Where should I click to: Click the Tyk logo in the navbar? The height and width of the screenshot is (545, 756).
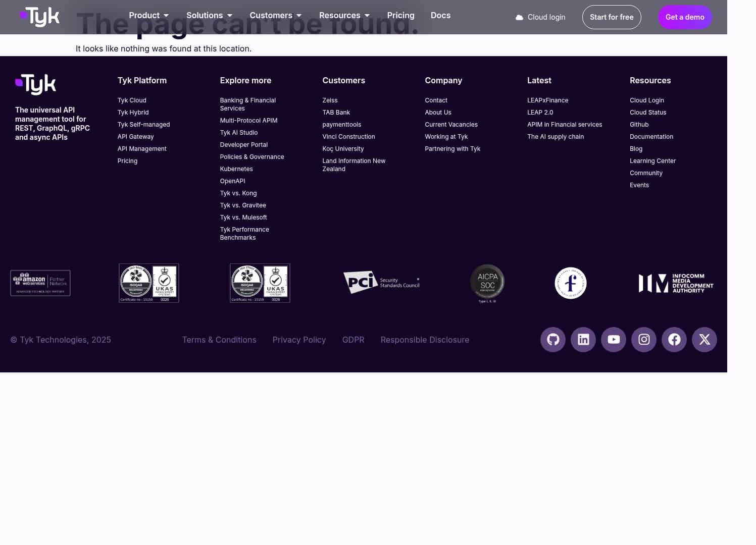[x=39, y=17]
